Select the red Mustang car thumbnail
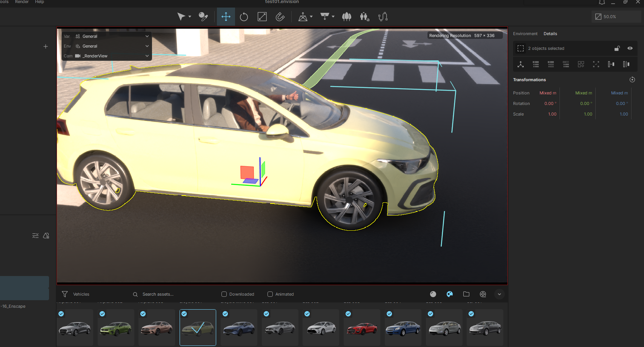The height and width of the screenshot is (347, 644). click(x=362, y=328)
